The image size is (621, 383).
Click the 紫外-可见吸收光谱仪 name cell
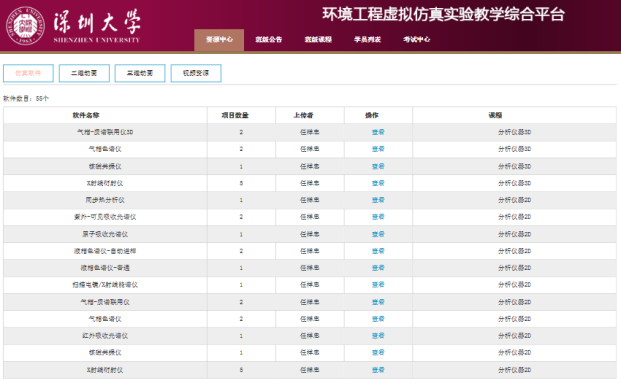(x=105, y=217)
